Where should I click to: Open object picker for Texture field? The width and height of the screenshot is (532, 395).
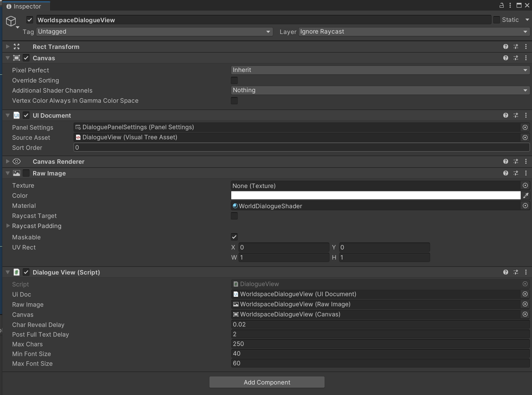coord(525,186)
